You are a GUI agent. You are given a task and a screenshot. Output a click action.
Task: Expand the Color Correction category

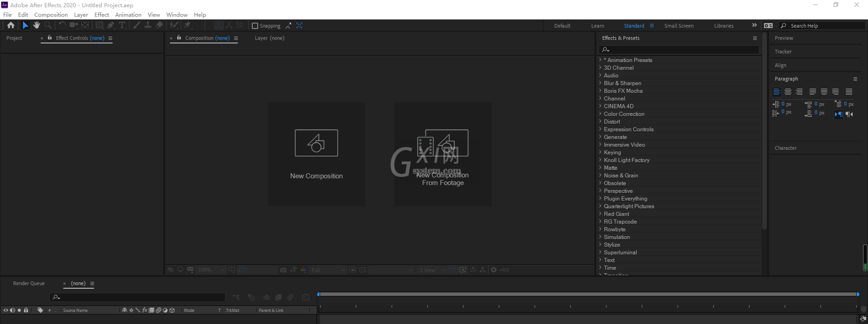point(600,114)
